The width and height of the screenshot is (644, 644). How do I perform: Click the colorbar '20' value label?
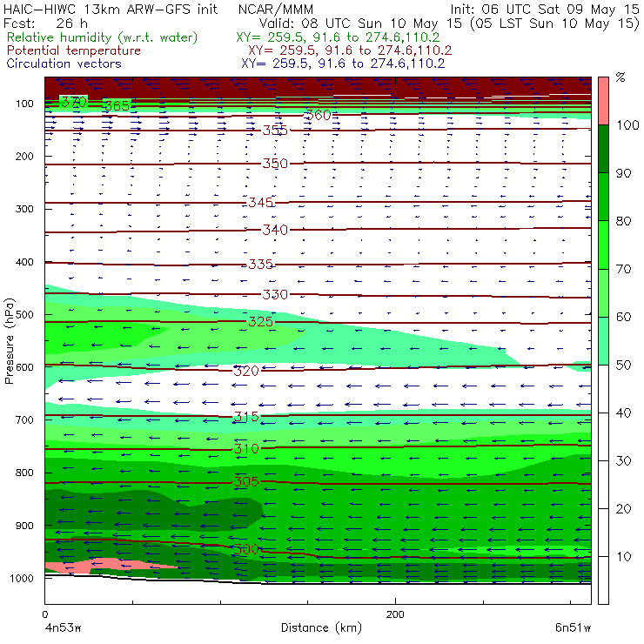click(x=623, y=509)
